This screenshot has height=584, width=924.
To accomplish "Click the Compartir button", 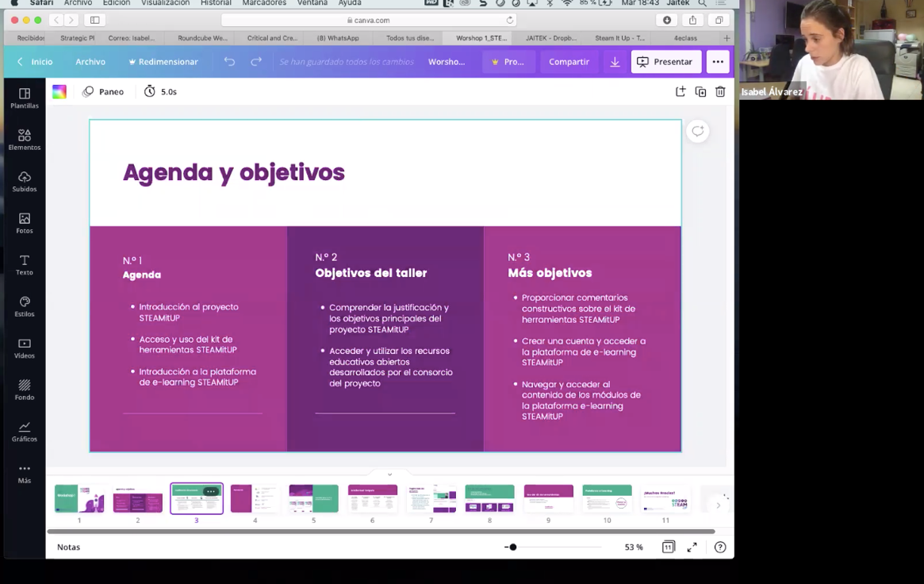I will [569, 62].
